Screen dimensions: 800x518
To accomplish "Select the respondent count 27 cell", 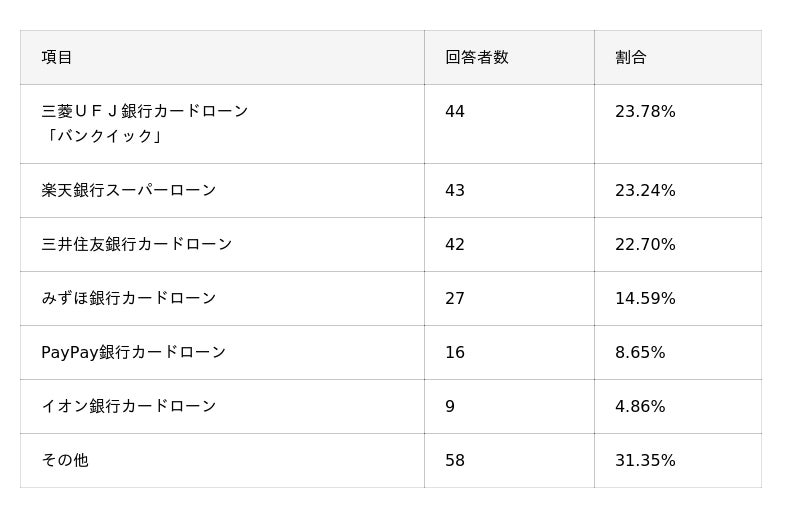I will click(455, 298).
